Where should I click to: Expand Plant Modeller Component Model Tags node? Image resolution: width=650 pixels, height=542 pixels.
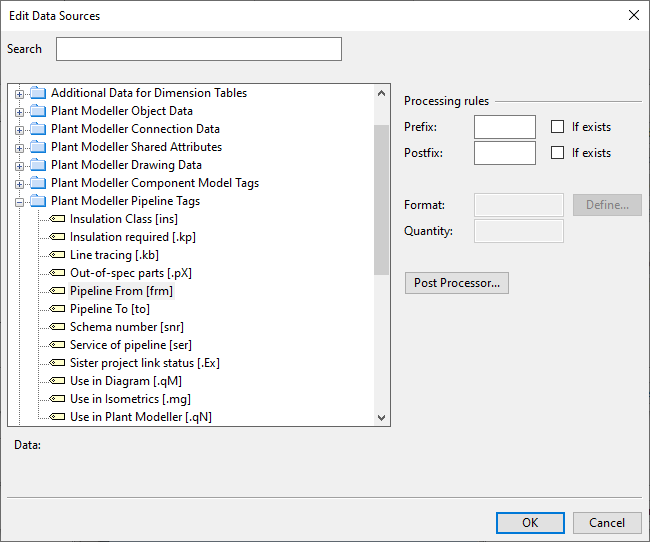(x=19, y=183)
